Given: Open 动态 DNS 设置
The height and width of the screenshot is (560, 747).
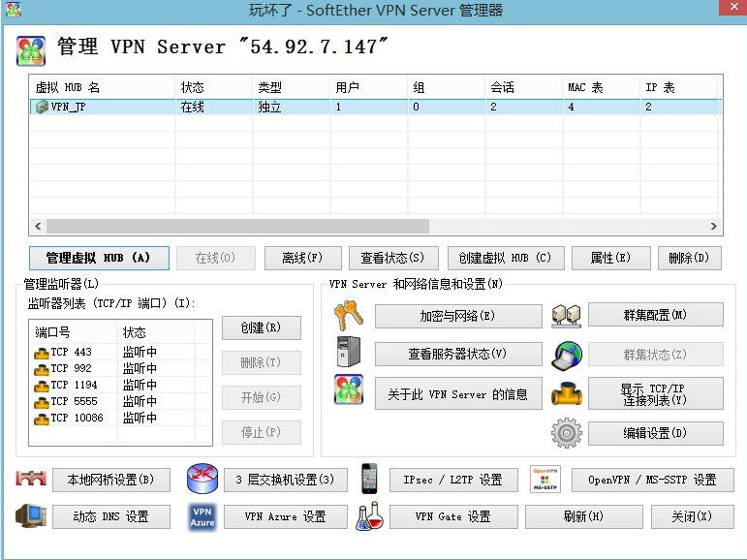Looking at the screenshot, I should [111, 516].
